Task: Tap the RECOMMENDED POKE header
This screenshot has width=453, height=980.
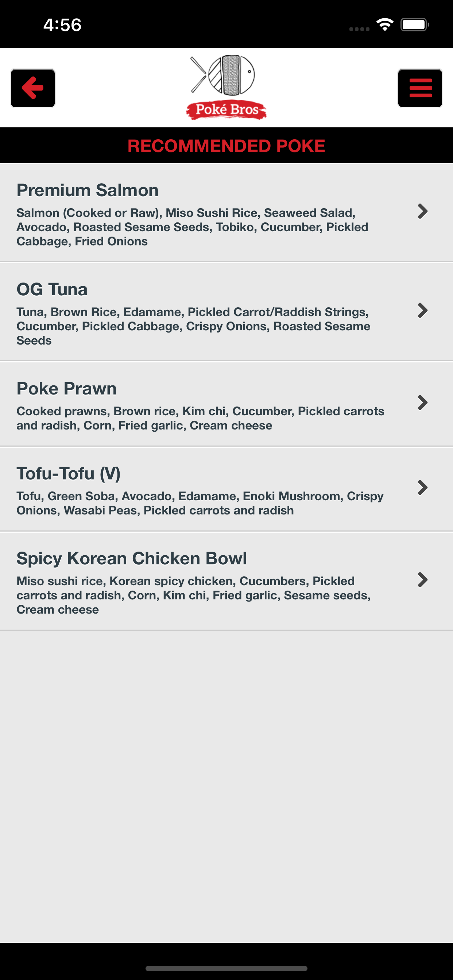Action: [x=226, y=146]
